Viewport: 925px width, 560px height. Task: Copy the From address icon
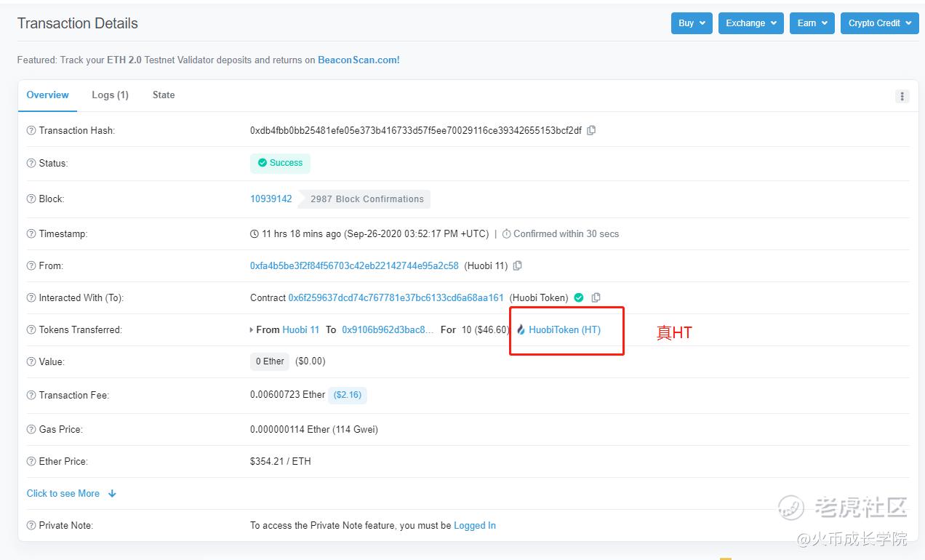tap(517, 265)
